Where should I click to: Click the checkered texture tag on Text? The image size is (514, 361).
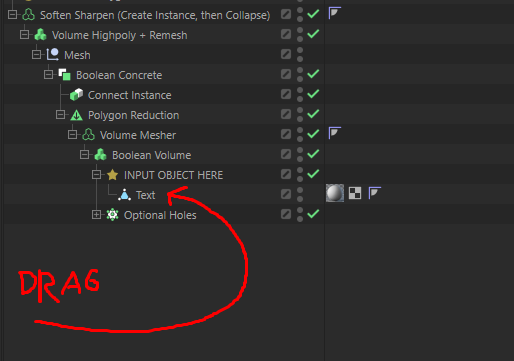(x=355, y=193)
